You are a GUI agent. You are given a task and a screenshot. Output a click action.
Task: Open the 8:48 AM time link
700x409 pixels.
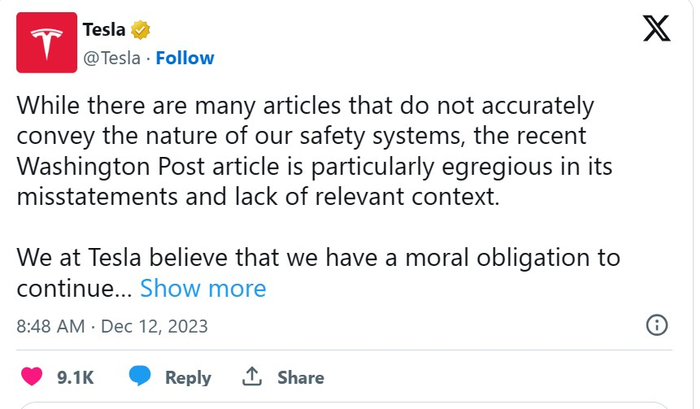tap(51, 326)
